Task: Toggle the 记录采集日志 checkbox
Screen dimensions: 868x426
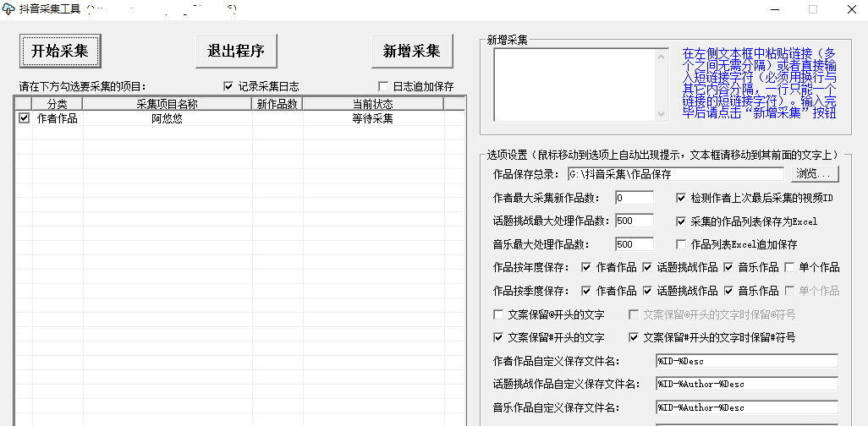Action: pyautogui.click(x=228, y=86)
